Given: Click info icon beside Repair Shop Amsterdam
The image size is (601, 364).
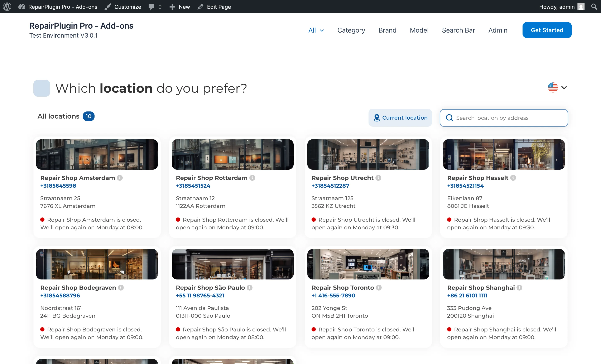Looking at the screenshot, I should pos(120,178).
